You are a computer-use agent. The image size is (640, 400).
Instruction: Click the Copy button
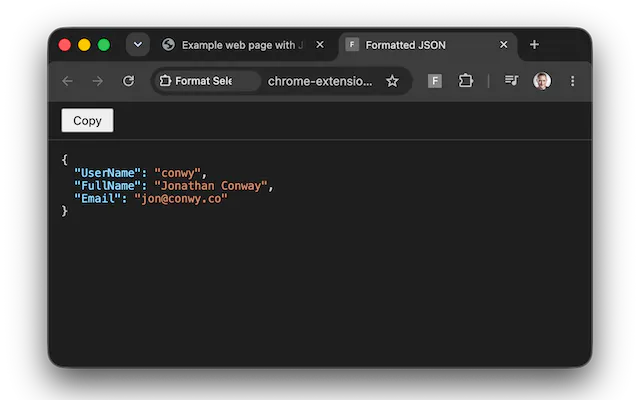(x=87, y=120)
